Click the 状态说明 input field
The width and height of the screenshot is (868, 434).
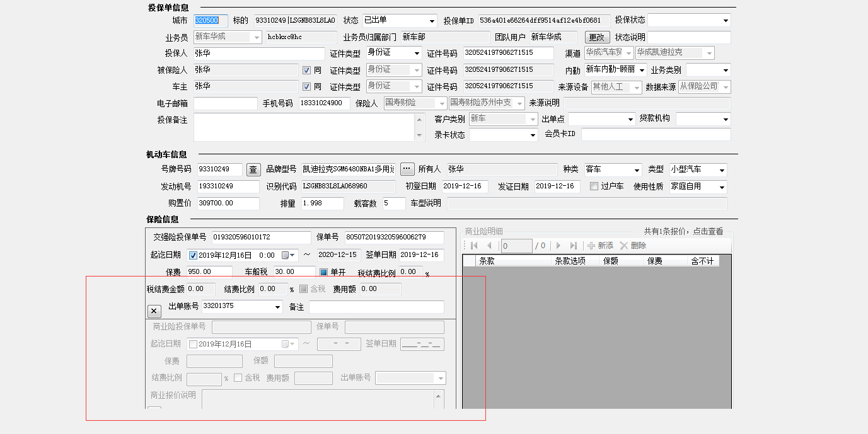pos(689,37)
